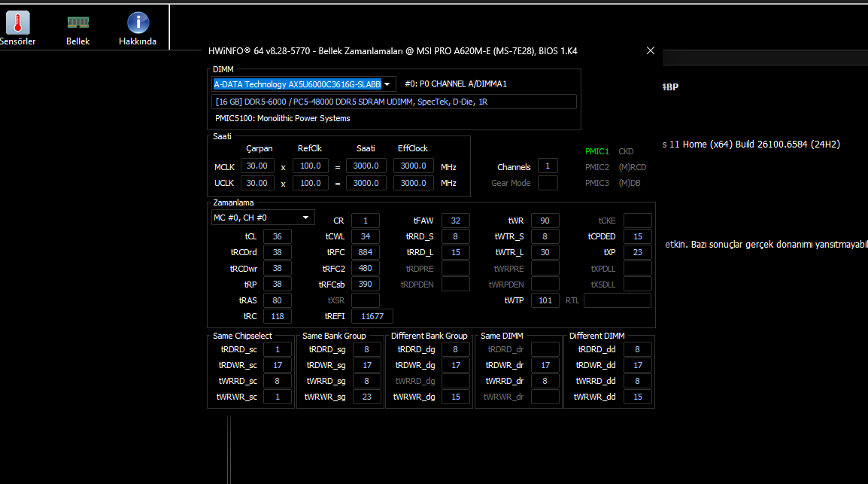Screen dimensions: 868x484
Task: Click the tWR value 90
Action: pos(545,221)
